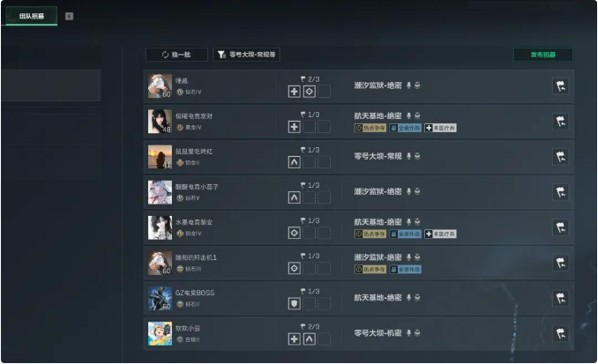Toggle the microphone icon beside 零号大坝-常规
This screenshot has width=598, height=364.
(x=409, y=156)
